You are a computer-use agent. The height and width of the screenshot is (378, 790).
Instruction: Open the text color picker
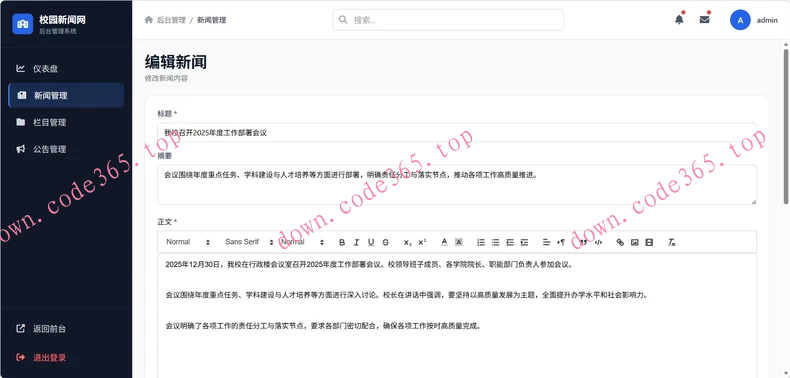click(444, 242)
